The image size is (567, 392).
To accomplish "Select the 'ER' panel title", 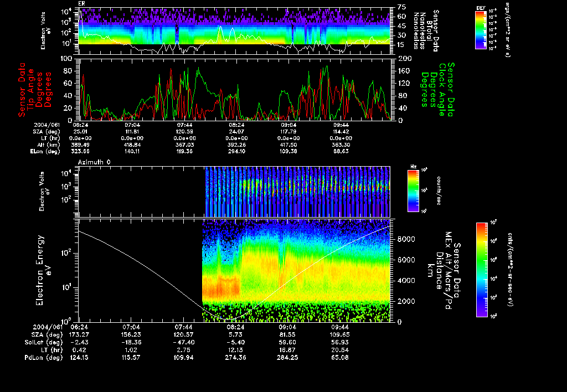I will pyautogui.click(x=82, y=3).
